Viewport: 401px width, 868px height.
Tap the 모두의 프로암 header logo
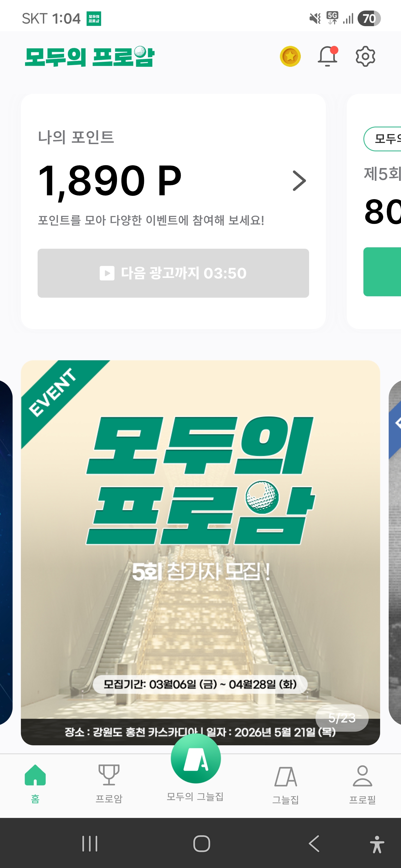point(90,56)
